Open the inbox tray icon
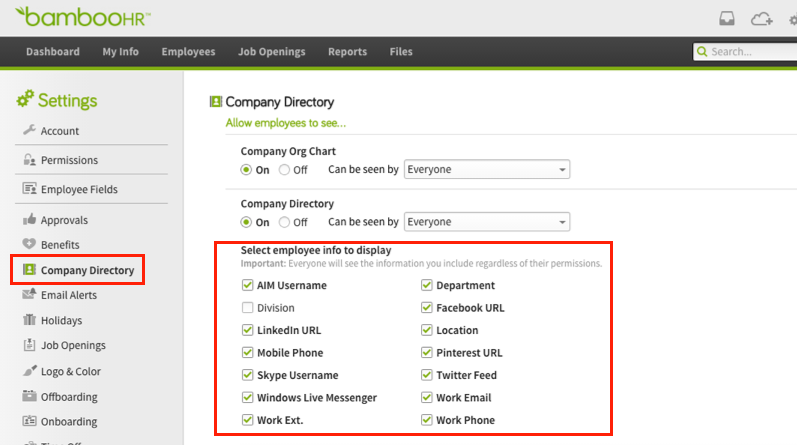797x445 pixels. coord(728,19)
